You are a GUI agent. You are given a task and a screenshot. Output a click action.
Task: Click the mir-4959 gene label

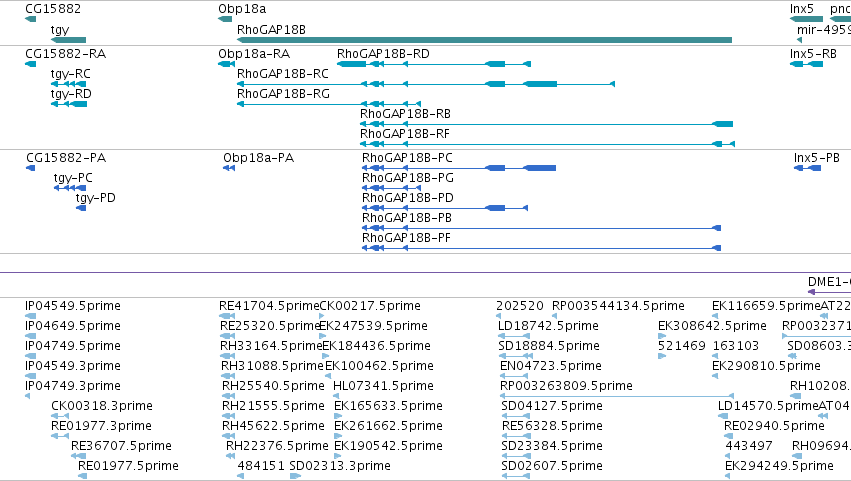click(x=823, y=30)
